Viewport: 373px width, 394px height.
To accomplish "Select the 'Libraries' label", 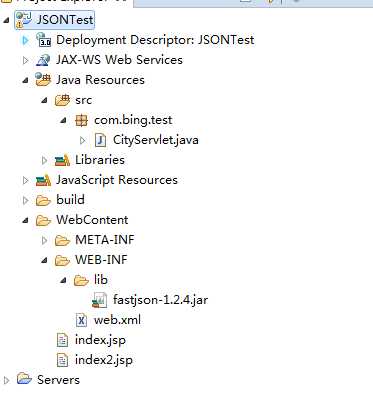I will tap(100, 160).
